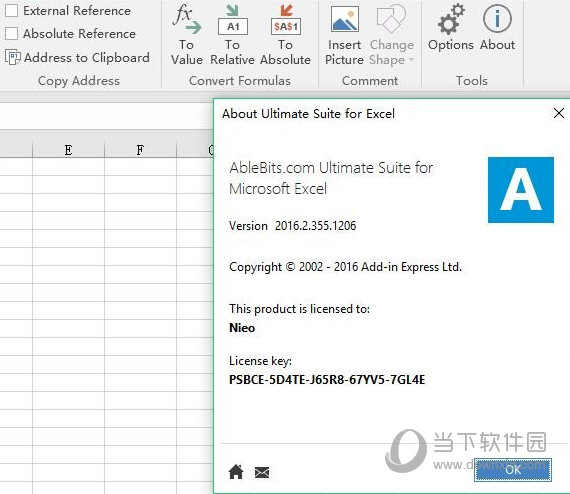Image resolution: width=570 pixels, height=494 pixels.
Task: Click the Copy Address group label
Action: (79, 81)
